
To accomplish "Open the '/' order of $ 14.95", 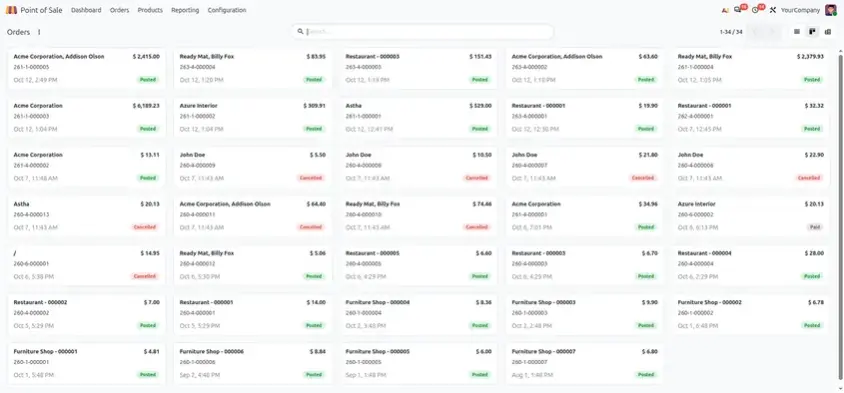I will coord(87,265).
